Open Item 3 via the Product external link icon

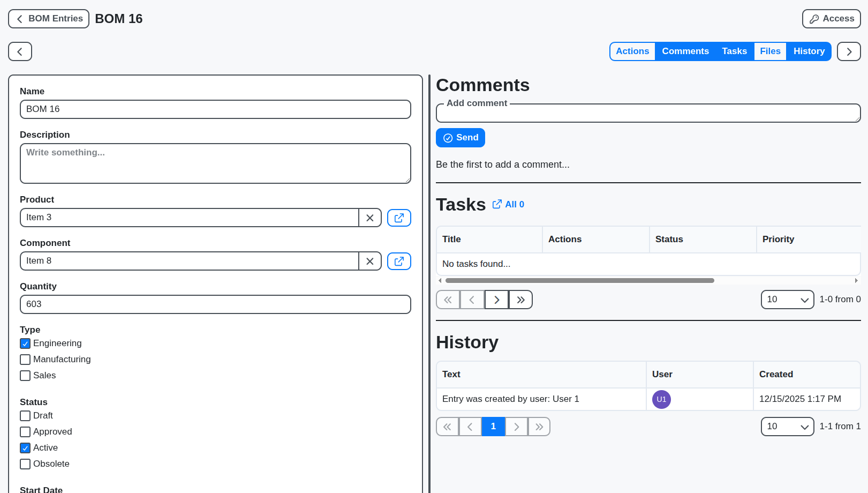tap(399, 218)
